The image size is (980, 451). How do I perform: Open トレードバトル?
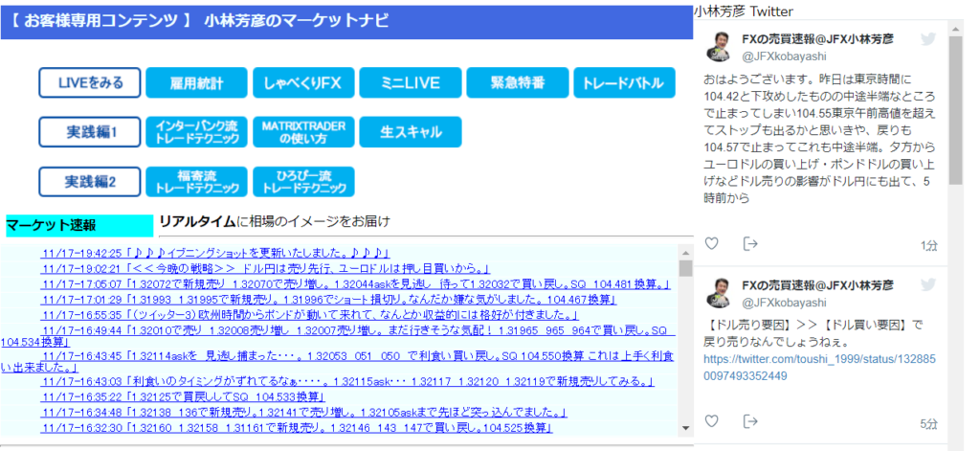pyautogui.click(x=624, y=82)
